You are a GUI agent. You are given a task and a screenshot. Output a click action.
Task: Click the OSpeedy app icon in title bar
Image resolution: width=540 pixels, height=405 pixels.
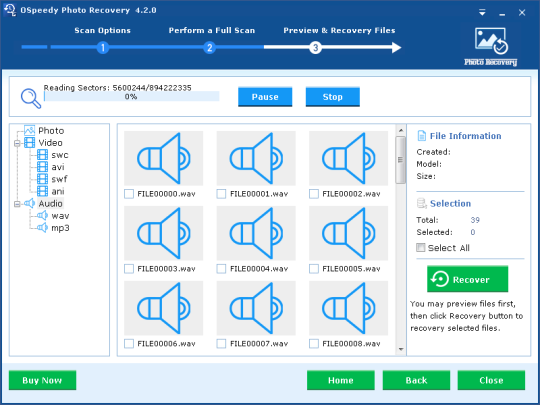[x=10, y=10]
